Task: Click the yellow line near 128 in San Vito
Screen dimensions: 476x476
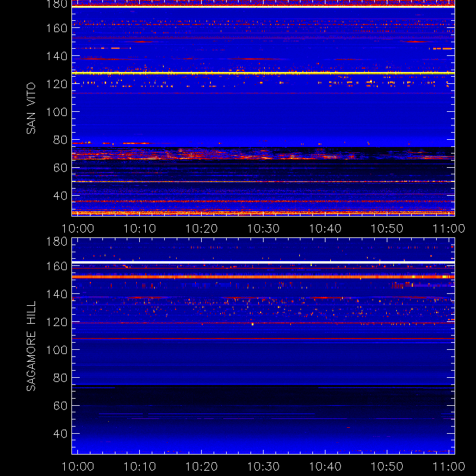Action: click(263, 73)
